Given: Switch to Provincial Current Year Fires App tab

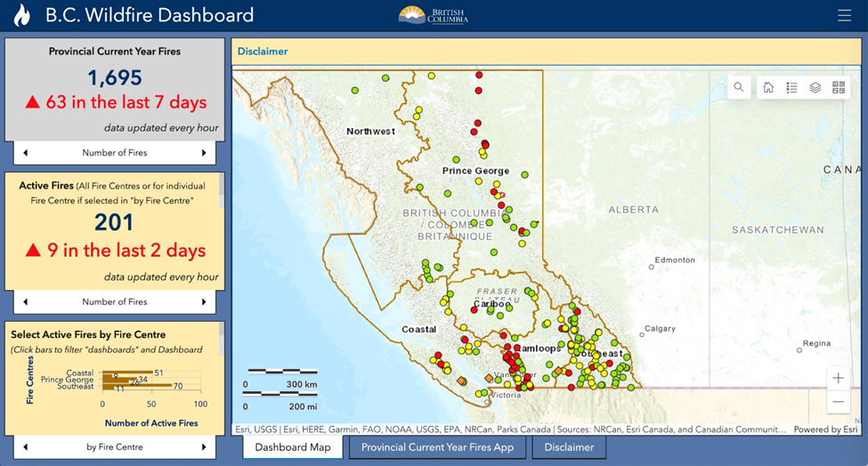Looking at the screenshot, I should coord(437,447).
